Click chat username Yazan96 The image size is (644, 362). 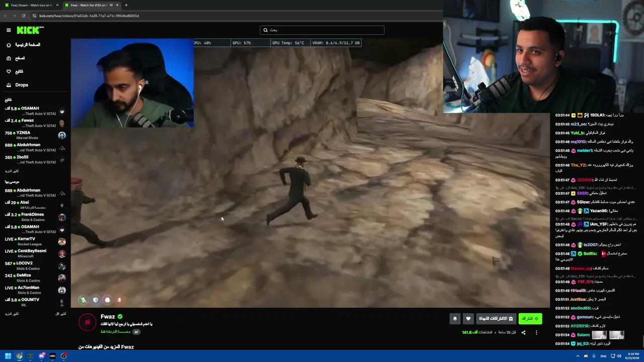pyautogui.click(x=599, y=211)
